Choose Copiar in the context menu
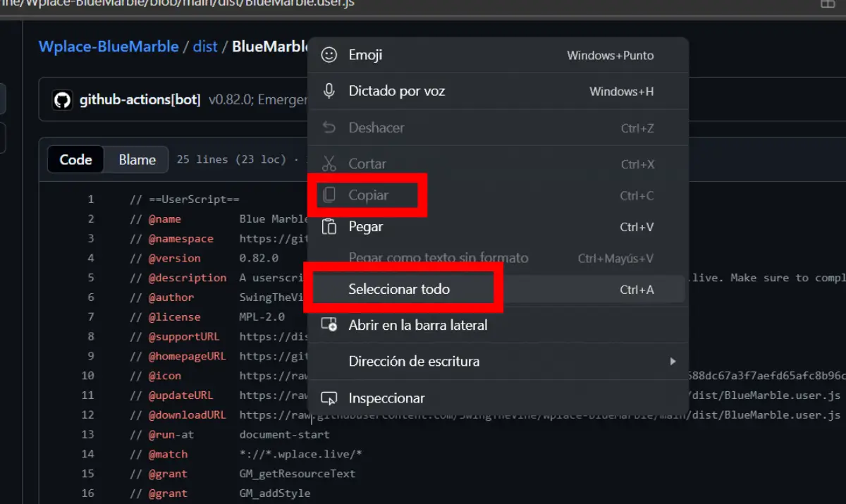846x504 pixels. point(368,195)
